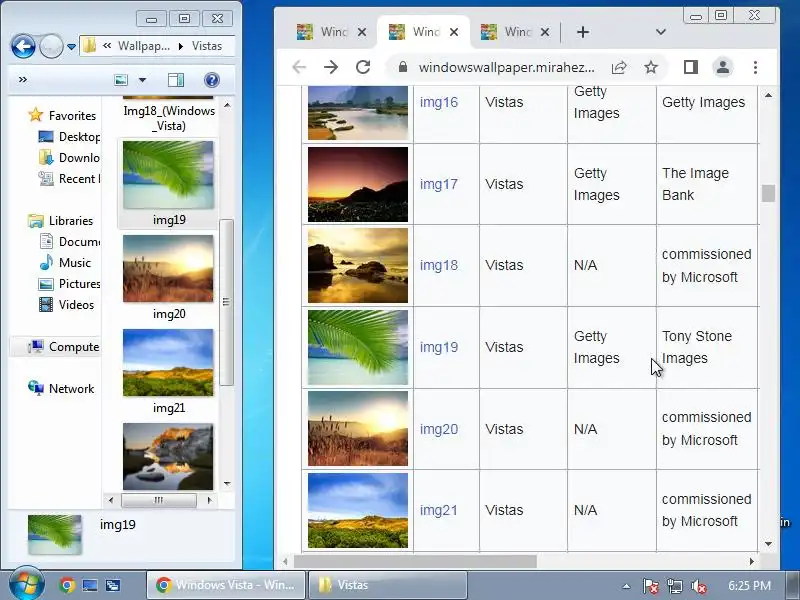Bookmark this page star icon
This screenshot has width=800, height=600.
click(x=651, y=67)
